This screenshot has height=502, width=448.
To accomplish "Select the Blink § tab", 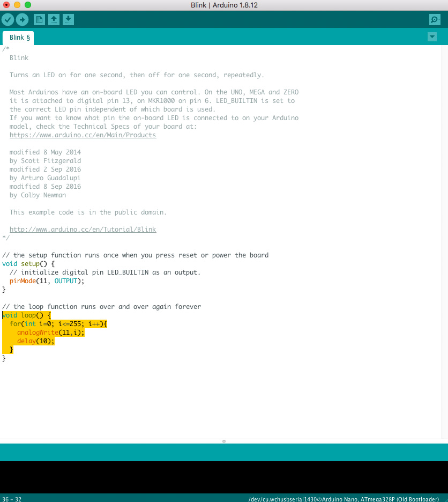I will point(18,38).
